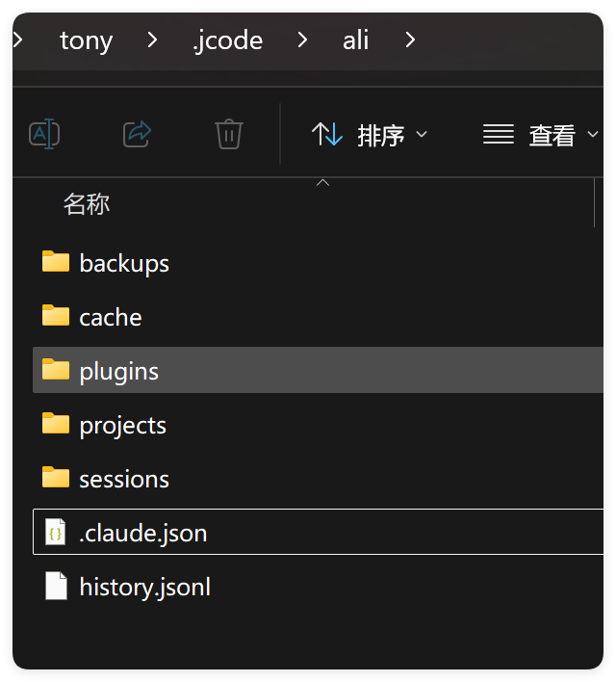Expand the chevron after ali in breadcrumb

(x=411, y=40)
